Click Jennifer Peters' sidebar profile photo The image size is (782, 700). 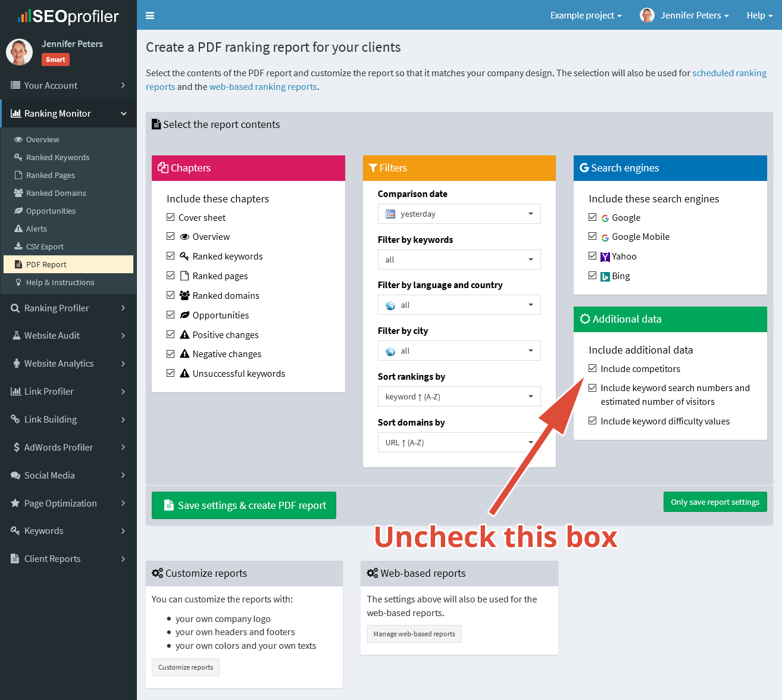(x=20, y=52)
